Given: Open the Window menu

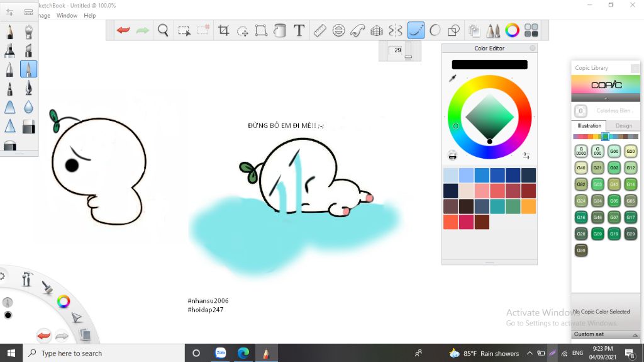Looking at the screenshot, I should click(x=67, y=16).
